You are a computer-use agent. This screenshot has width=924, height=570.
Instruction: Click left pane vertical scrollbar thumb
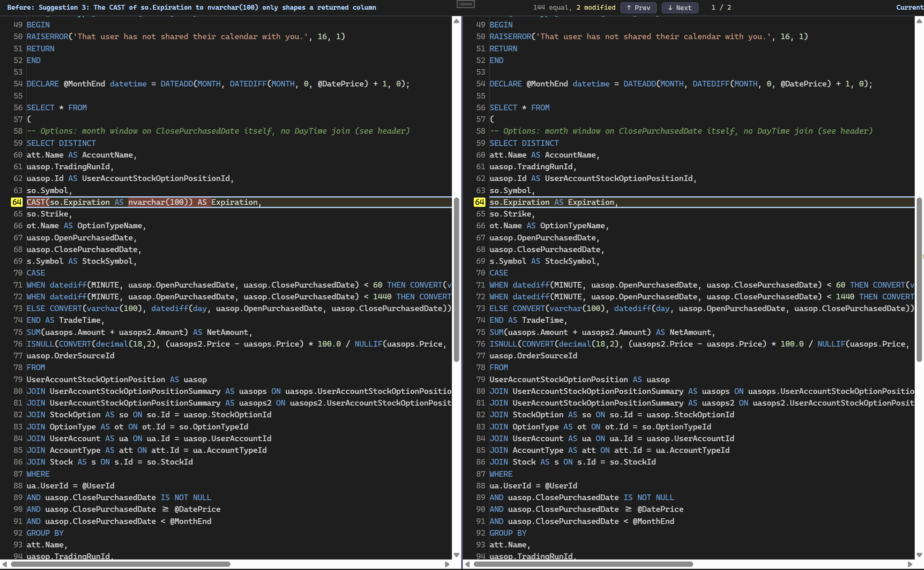point(456,280)
